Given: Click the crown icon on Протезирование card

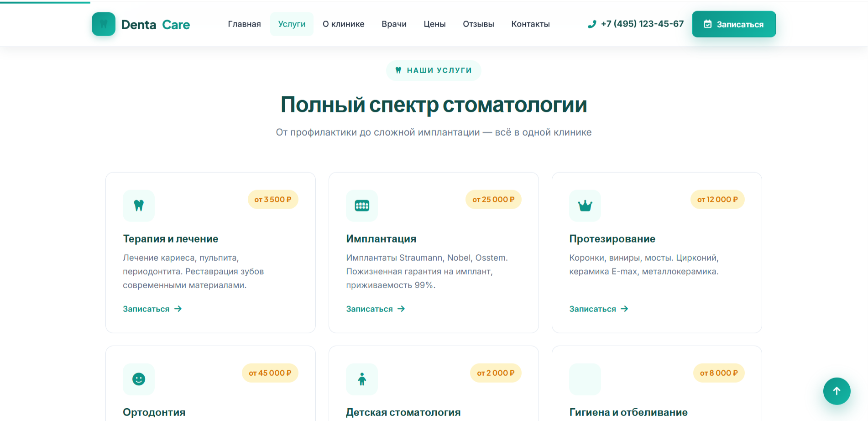Looking at the screenshot, I should pyautogui.click(x=585, y=206).
